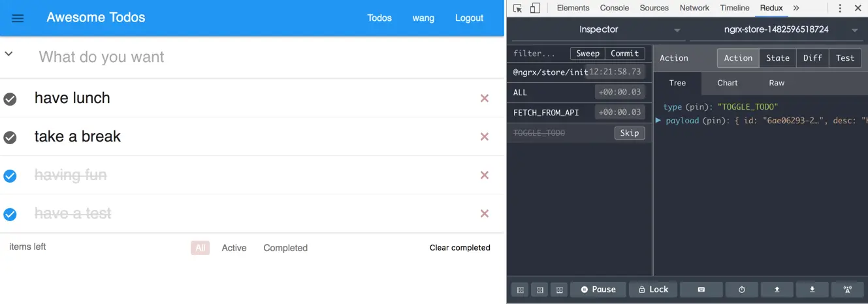Viewport: 868px width, 304px height.
Task: Delete the 'have lunch' todo
Action: point(485,99)
